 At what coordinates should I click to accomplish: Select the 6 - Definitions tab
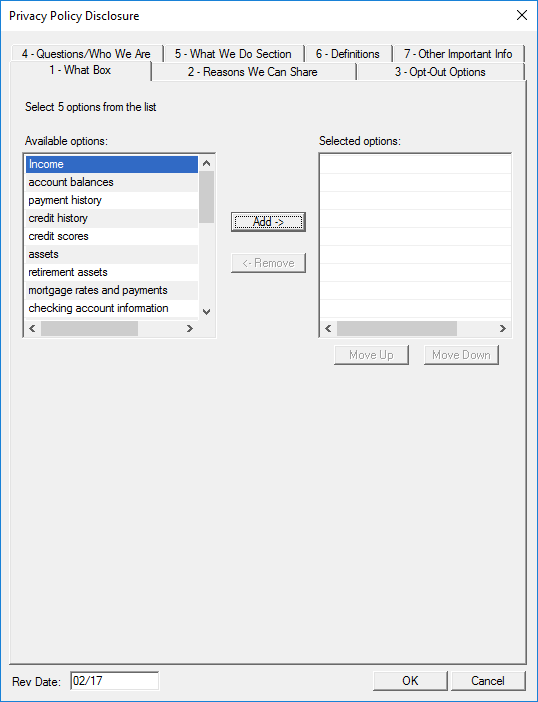tap(348, 54)
